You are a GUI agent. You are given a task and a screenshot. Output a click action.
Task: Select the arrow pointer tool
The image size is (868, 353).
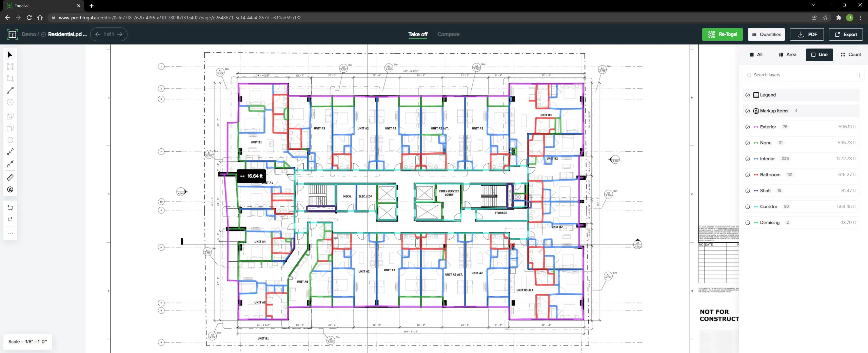[10, 55]
